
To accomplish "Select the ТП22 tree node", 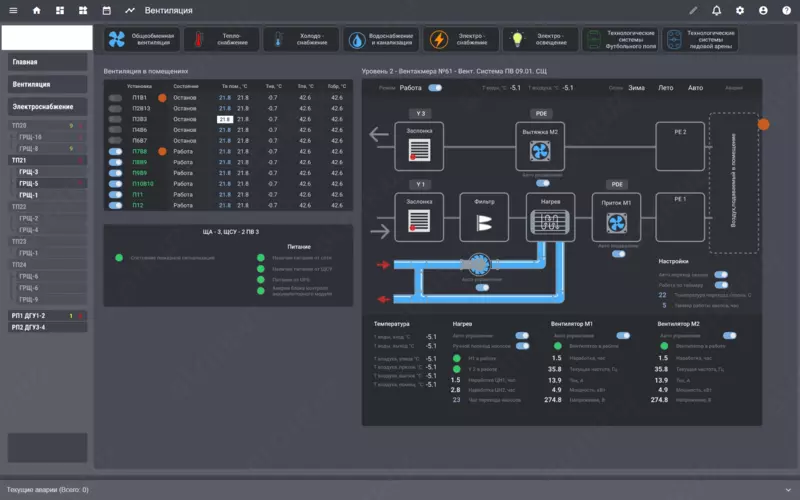I will tap(47, 207).
